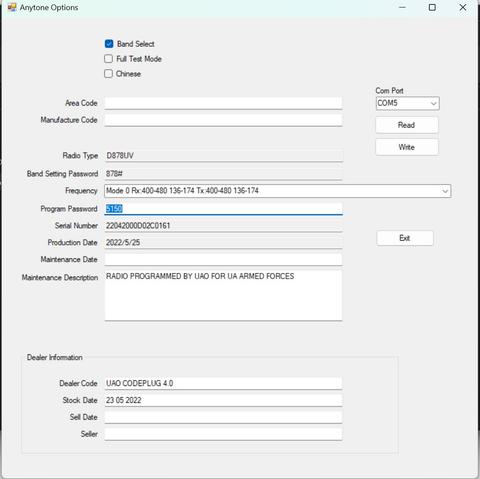Focus the Manufacture Code input field
The image size is (480, 479).
pyautogui.click(x=223, y=120)
